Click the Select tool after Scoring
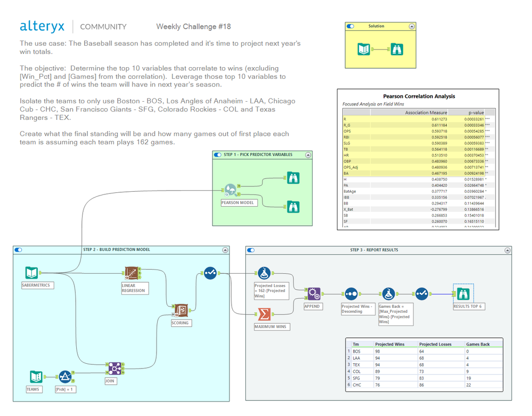The width and height of the screenshot is (532, 416). (210, 273)
